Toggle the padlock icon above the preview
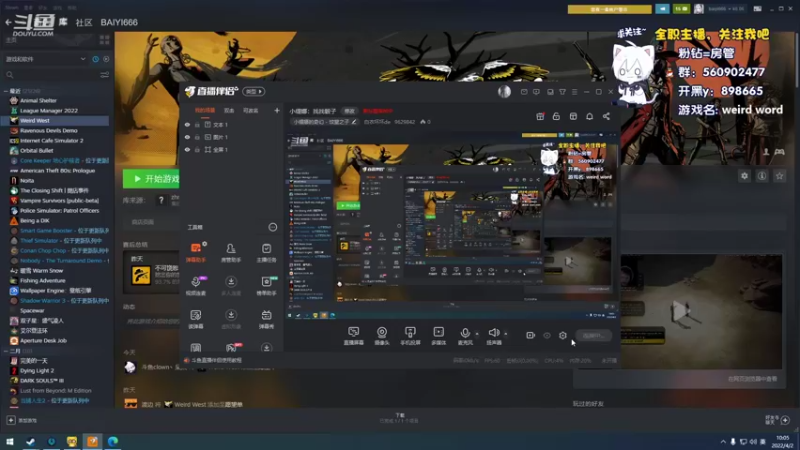800x450 pixels. pyautogui.click(x=556, y=116)
